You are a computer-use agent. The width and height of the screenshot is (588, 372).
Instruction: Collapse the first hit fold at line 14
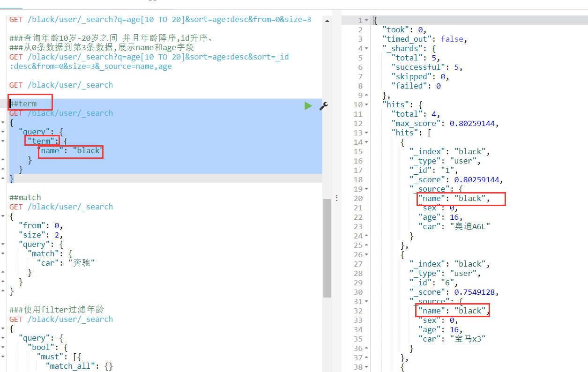pyautogui.click(x=366, y=142)
